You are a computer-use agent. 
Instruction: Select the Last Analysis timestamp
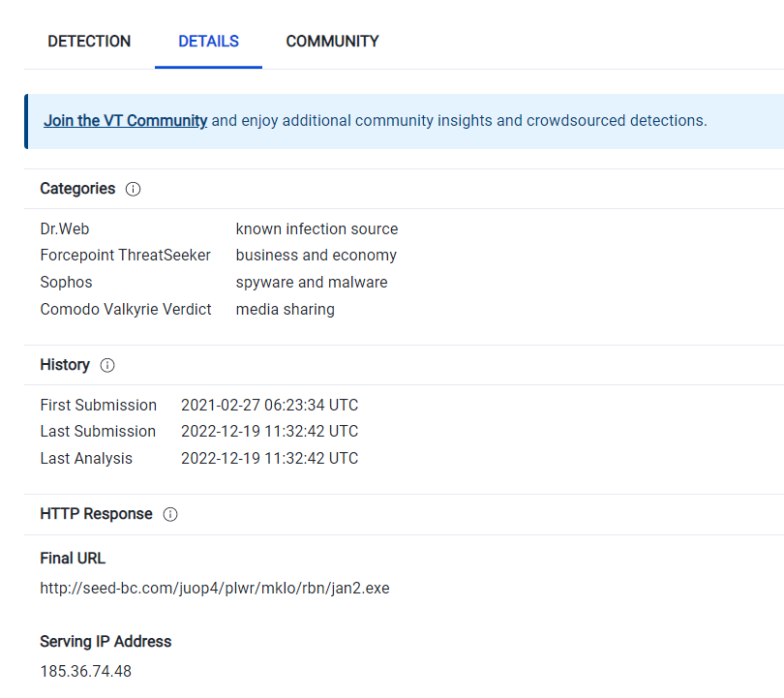tap(268, 458)
